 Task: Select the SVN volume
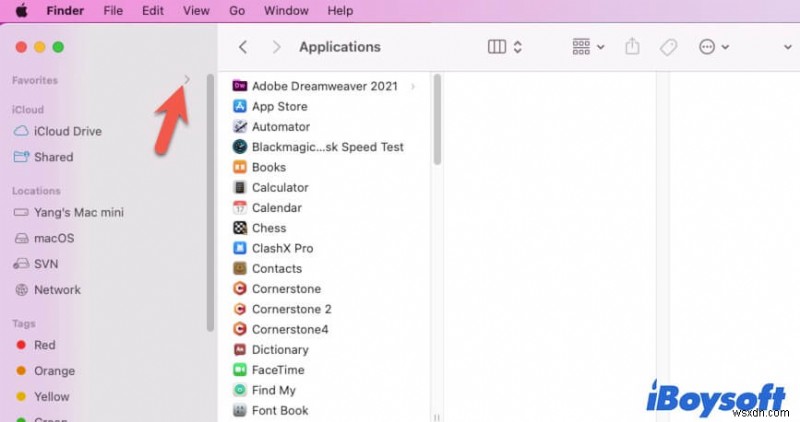tap(35, 264)
